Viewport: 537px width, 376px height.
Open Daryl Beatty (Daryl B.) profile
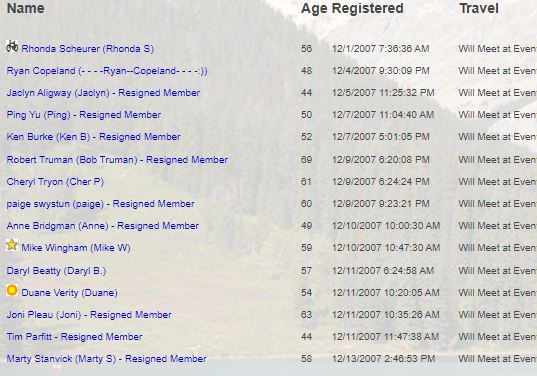coord(56,271)
